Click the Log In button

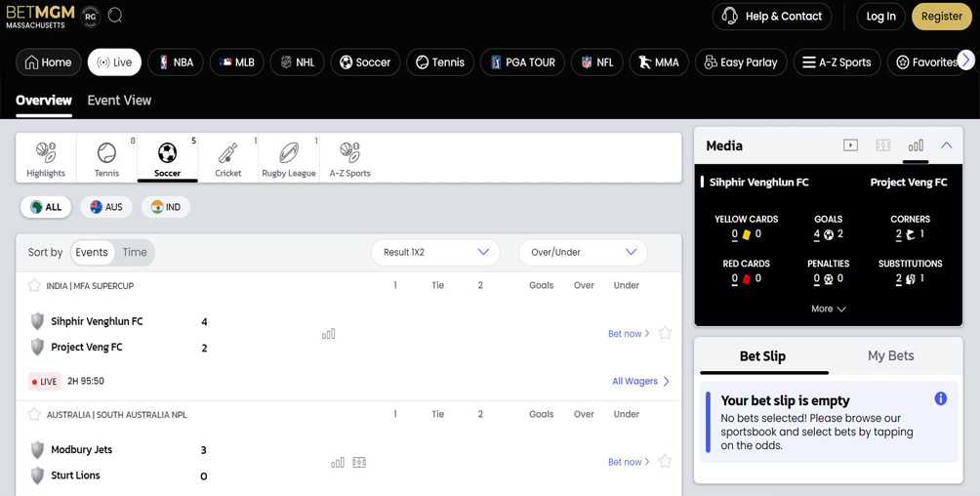[x=880, y=17]
